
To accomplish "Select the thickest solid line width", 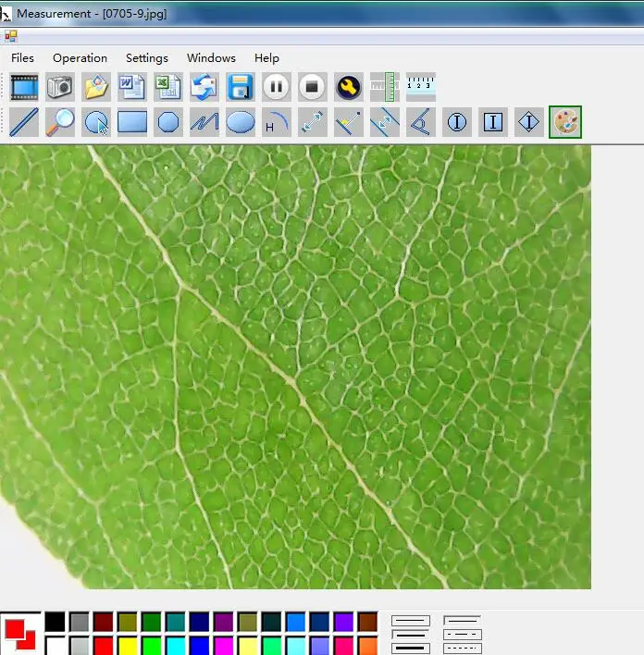I will click(x=411, y=648).
